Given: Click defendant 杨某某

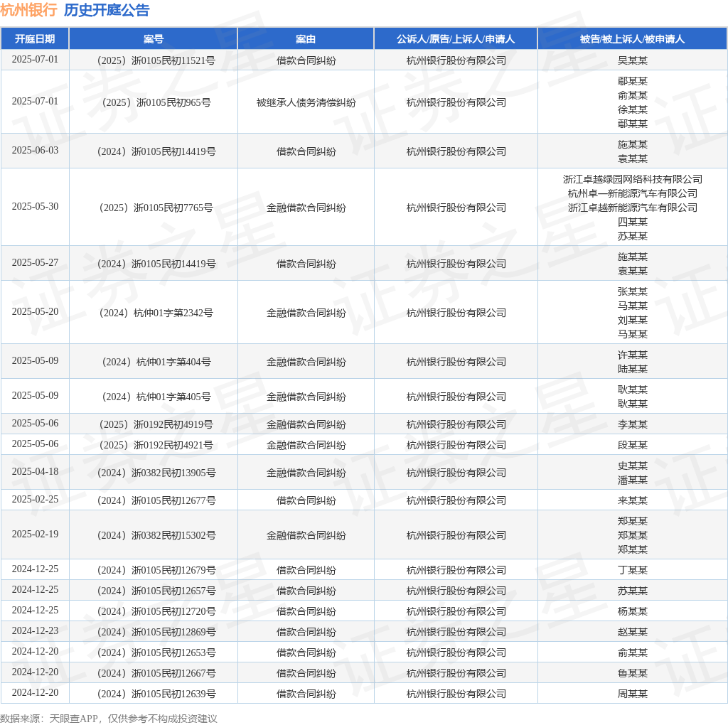Looking at the screenshot, I should click(x=632, y=611).
